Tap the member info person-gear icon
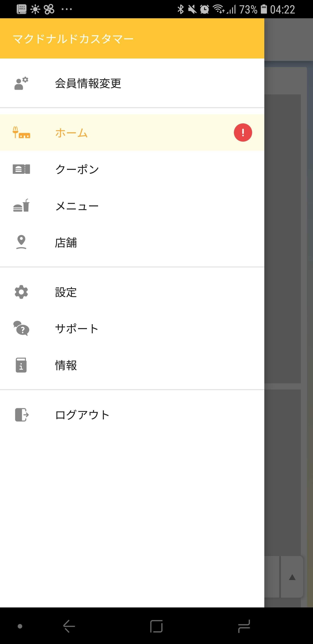The image size is (313, 644). coord(21,83)
